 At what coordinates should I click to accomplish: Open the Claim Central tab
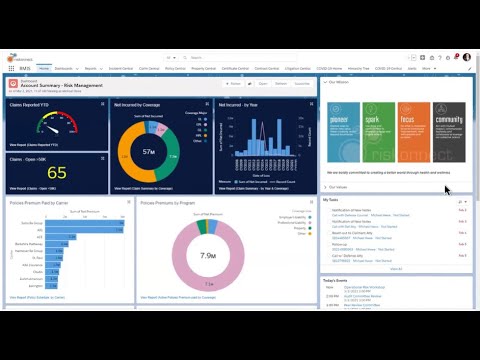(149, 68)
